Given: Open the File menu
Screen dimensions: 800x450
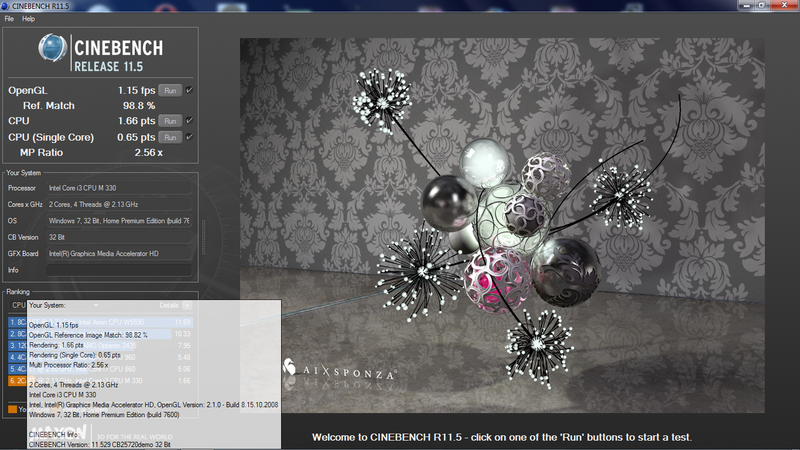Looking at the screenshot, I should pos(9,19).
